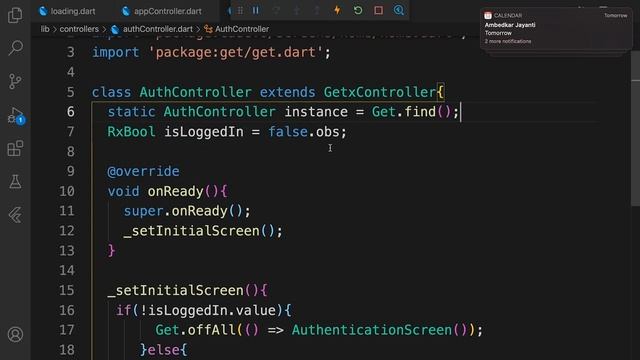The image size is (640, 360).
Task: Trigger Hot Reload lightning icon
Action: (337, 10)
